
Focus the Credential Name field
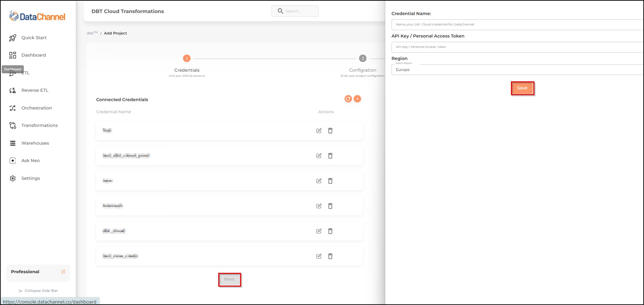(517, 24)
